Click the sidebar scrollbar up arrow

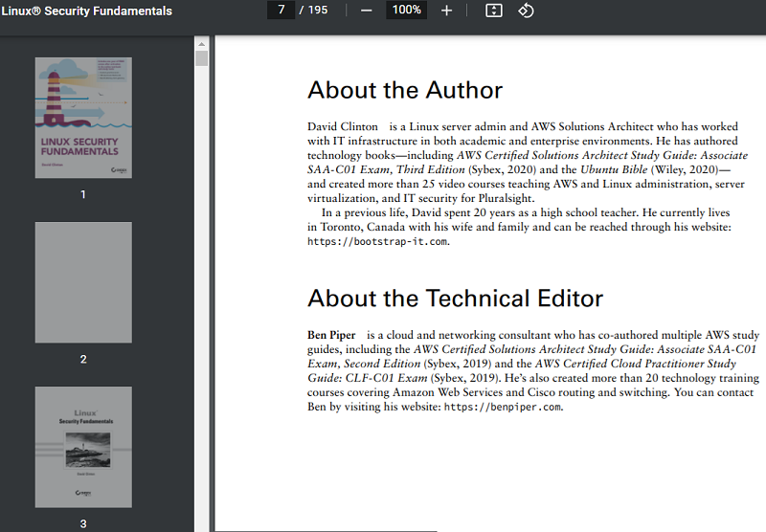pyautogui.click(x=201, y=43)
